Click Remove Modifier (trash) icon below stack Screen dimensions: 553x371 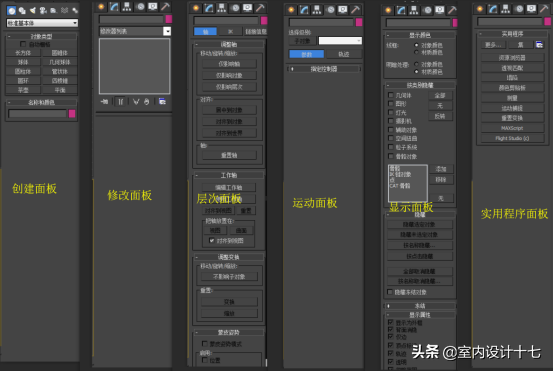click(147, 102)
